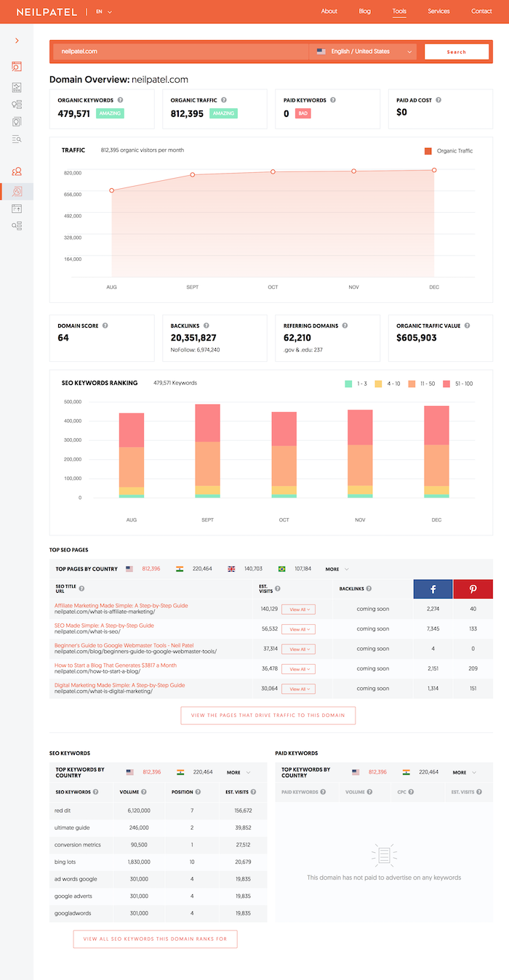Open the Blog menu item
This screenshot has width=509, height=980.
click(x=364, y=12)
